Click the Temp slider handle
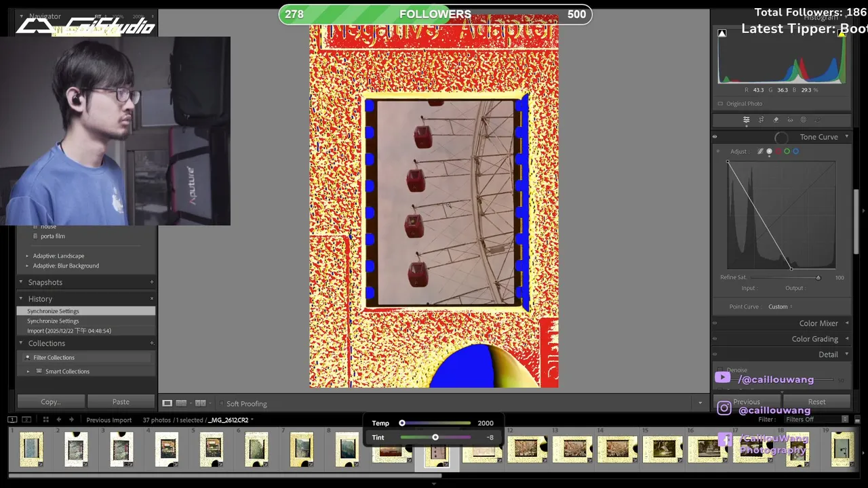Viewport: 868px width, 488px height. 402,423
